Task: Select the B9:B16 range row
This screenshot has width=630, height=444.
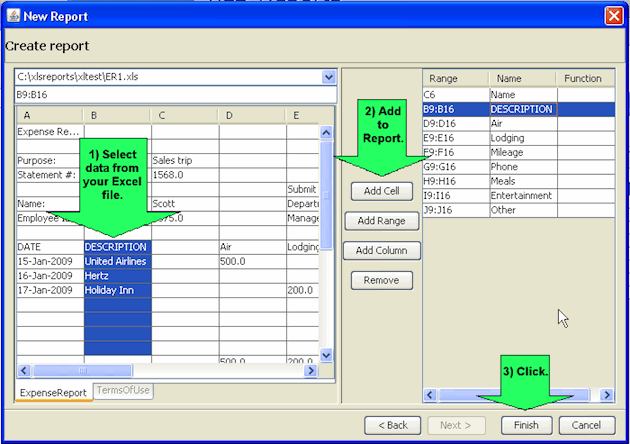Action: tap(519, 109)
